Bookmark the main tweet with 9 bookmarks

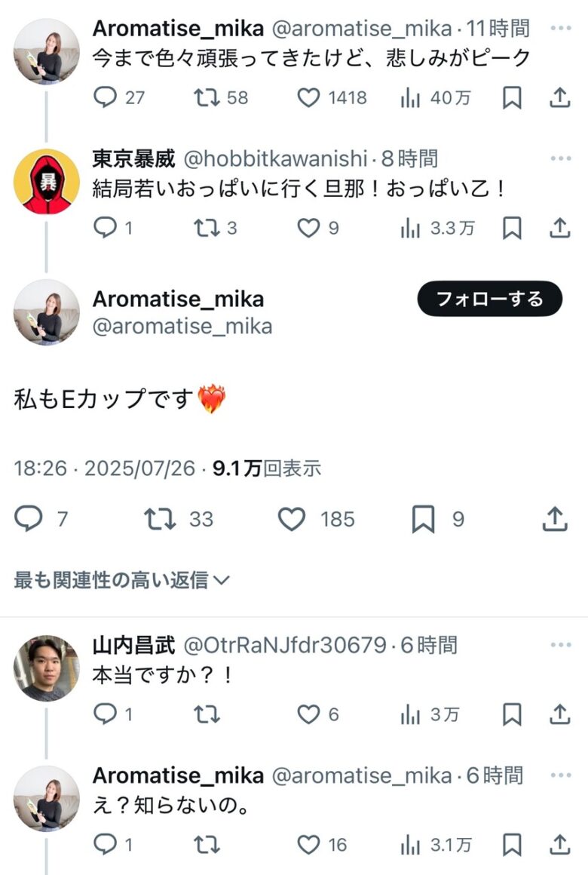pyautogui.click(x=423, y=519)
